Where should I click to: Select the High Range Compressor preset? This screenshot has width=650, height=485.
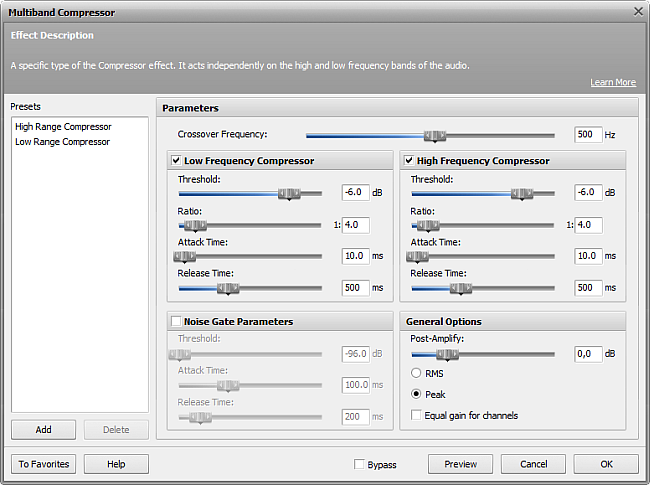point(63,126)
